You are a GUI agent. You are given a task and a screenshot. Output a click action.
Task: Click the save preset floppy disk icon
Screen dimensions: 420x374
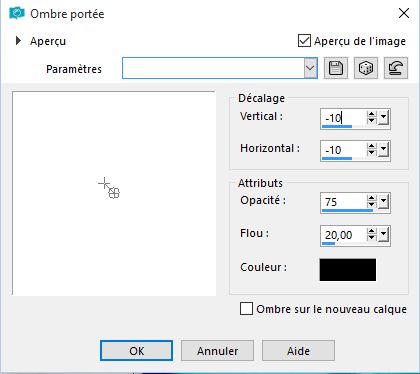click(x=336, y=68)
